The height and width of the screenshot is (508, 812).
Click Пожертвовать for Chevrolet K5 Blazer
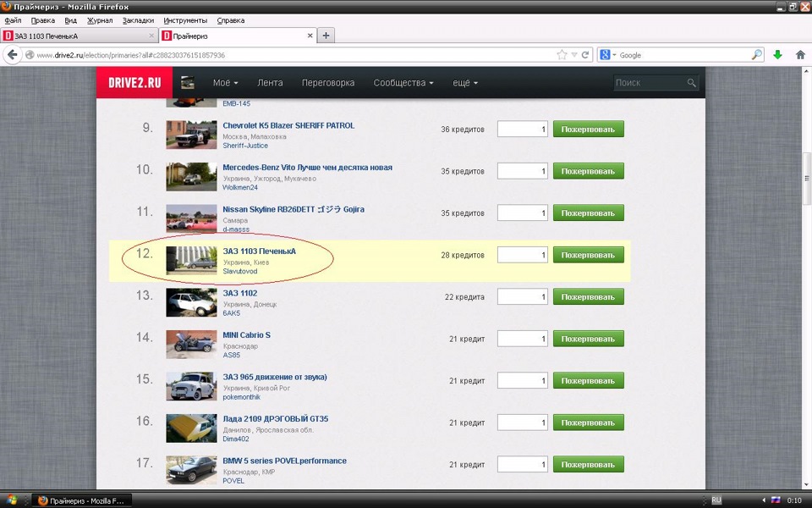point(589,129)
